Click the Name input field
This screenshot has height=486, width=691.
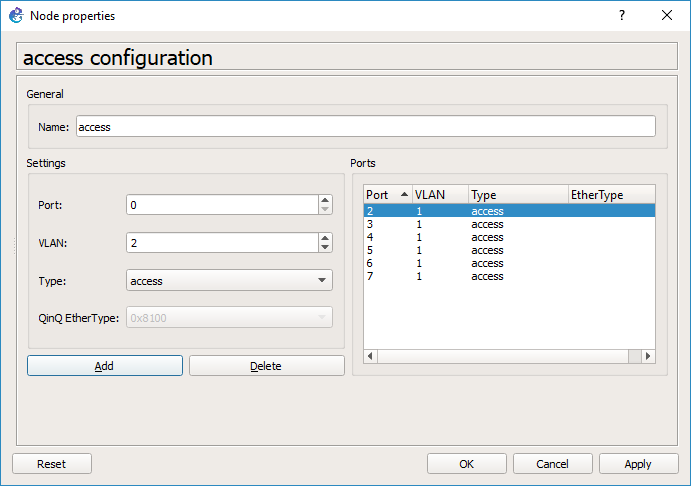pos(365,127)
